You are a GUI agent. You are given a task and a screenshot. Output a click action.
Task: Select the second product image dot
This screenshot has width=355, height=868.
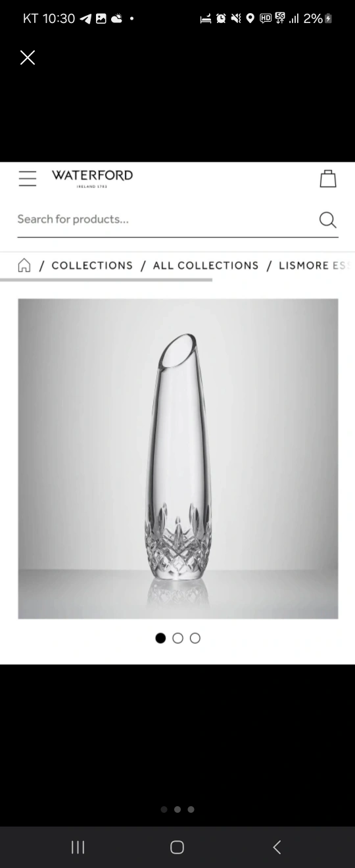pos(177,638)
